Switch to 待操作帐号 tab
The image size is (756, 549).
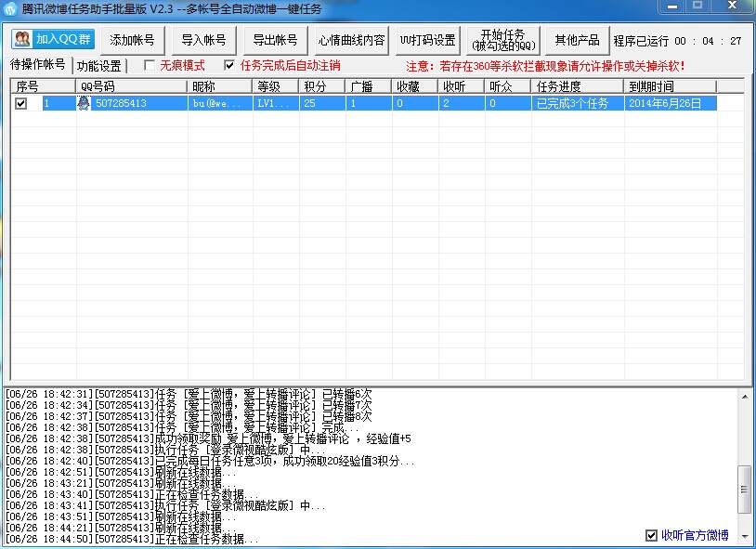(37, 65)
